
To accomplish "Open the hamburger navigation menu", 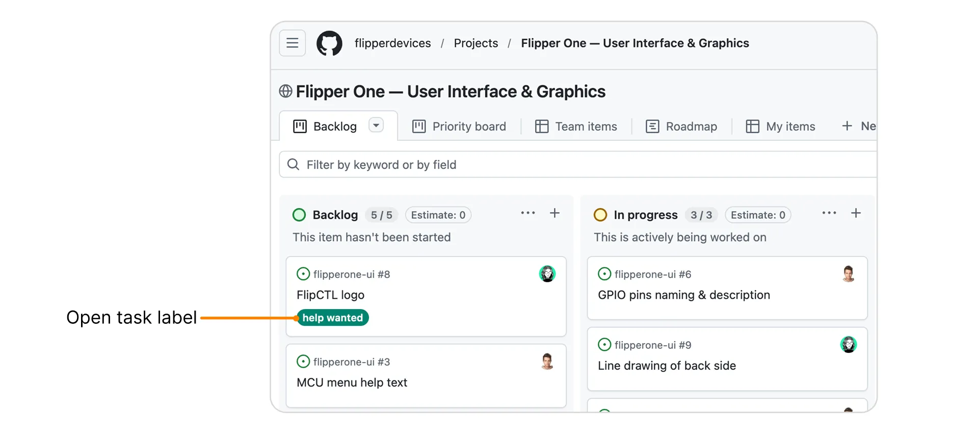I will coord(292,43).
